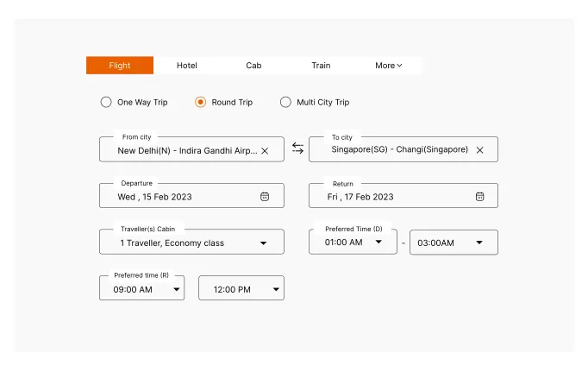This screenshot has width=588, height=372.
Task: Click Departure date Wed, 15 Feb 2023
Action: click(154, 197)
